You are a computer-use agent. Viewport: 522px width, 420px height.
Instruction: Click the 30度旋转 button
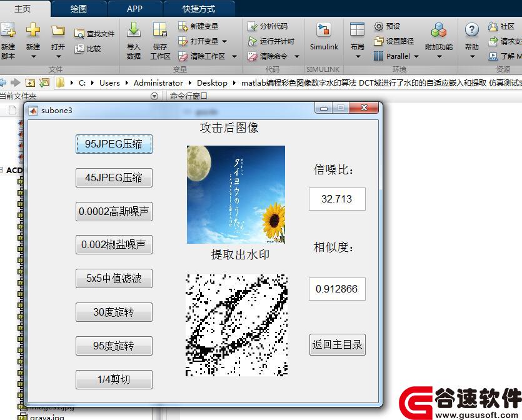114,312
